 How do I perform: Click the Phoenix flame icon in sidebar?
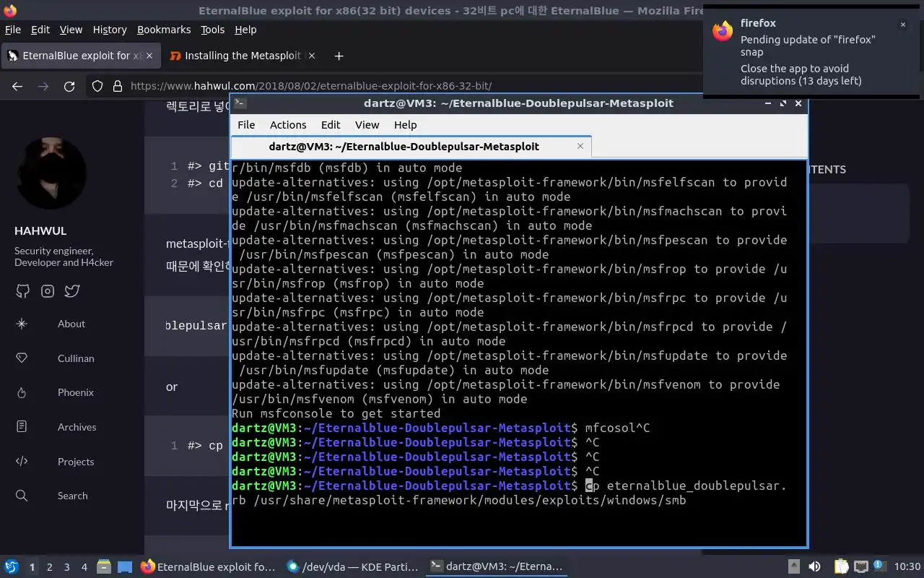point(22,392)
